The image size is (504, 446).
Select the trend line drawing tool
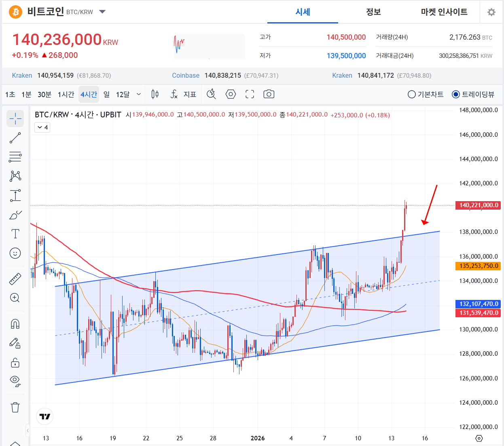[x=15, y=138]
